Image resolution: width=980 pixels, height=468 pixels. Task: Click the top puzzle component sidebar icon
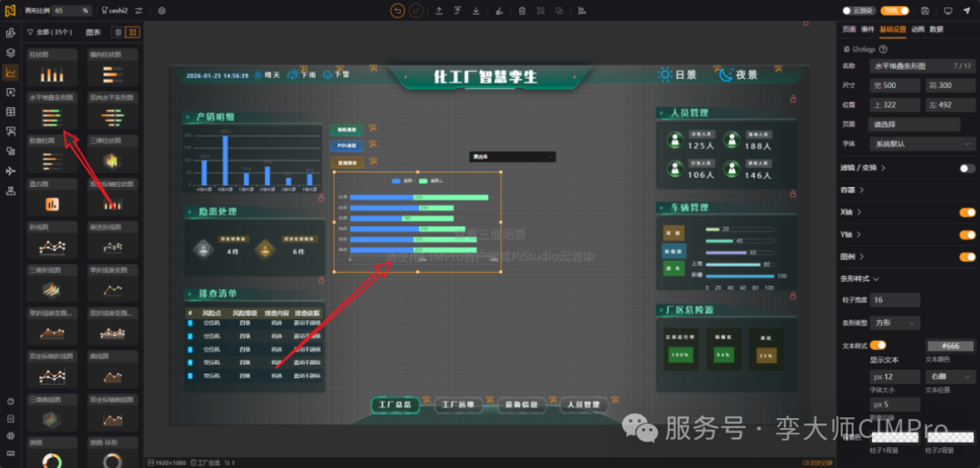coord(10,33)
